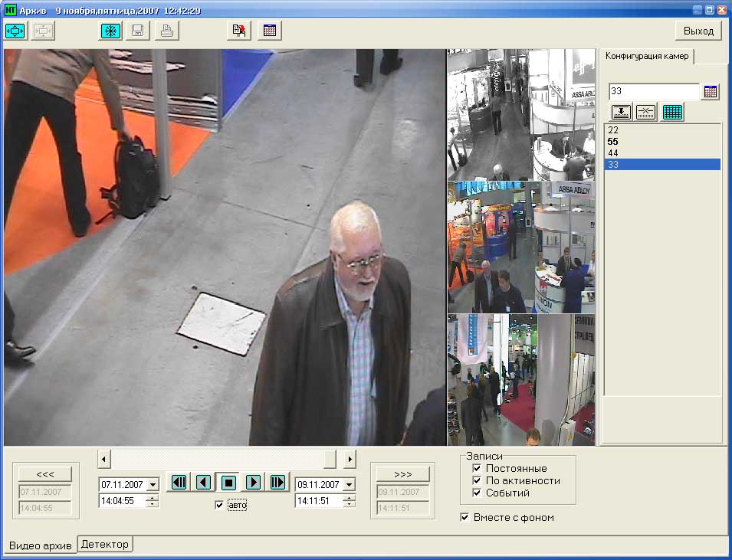Click the delete configuration icon with the cross
This screenshot has width=732, height=560.
646,112
